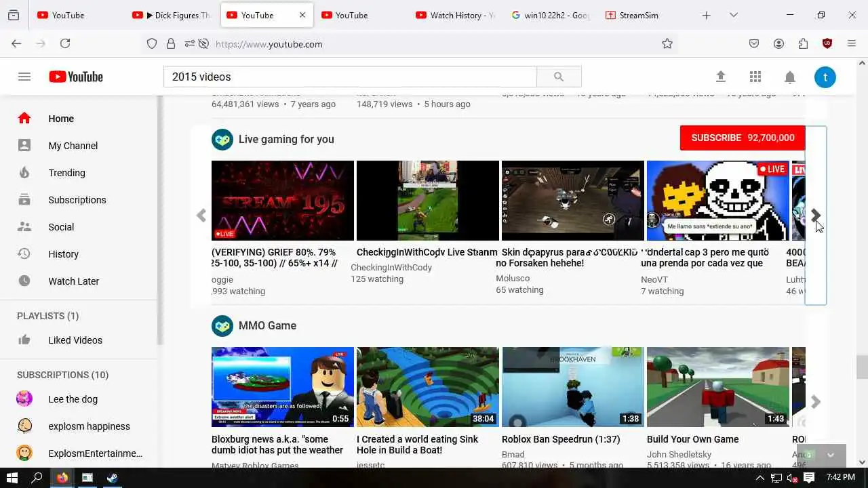Image resolution: width=868 pixels, height=488 pixels.
Task: Click the Live gaming channel avatar
Action: click(222, 140)
